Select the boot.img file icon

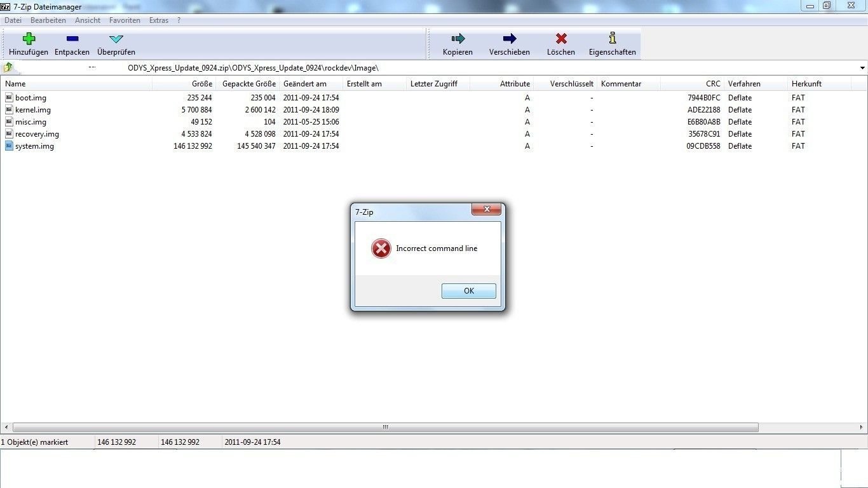point(9,97)
